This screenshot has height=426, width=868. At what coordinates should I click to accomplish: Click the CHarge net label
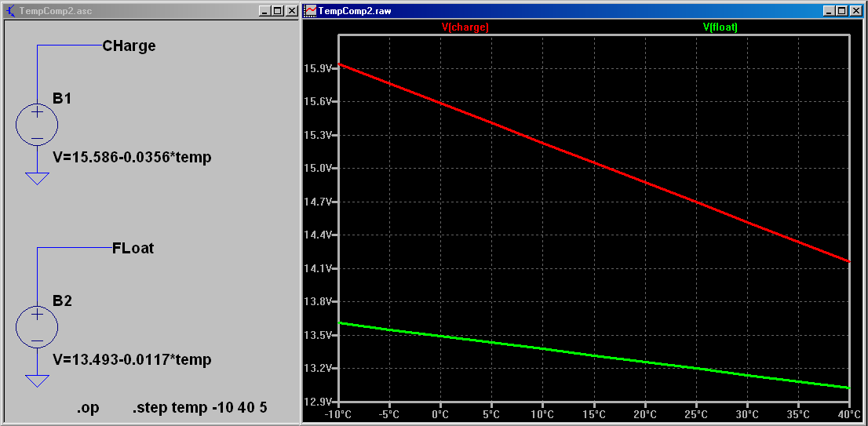[129, 46]
